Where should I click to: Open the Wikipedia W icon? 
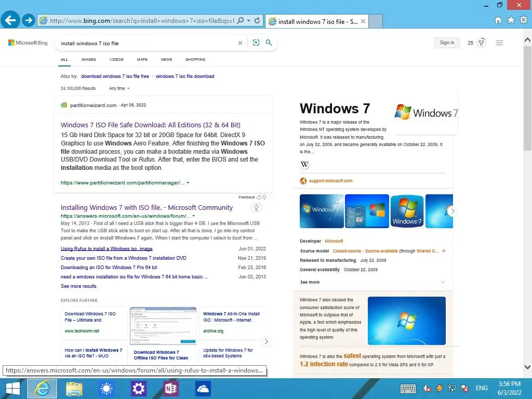[x=304, y=165]
